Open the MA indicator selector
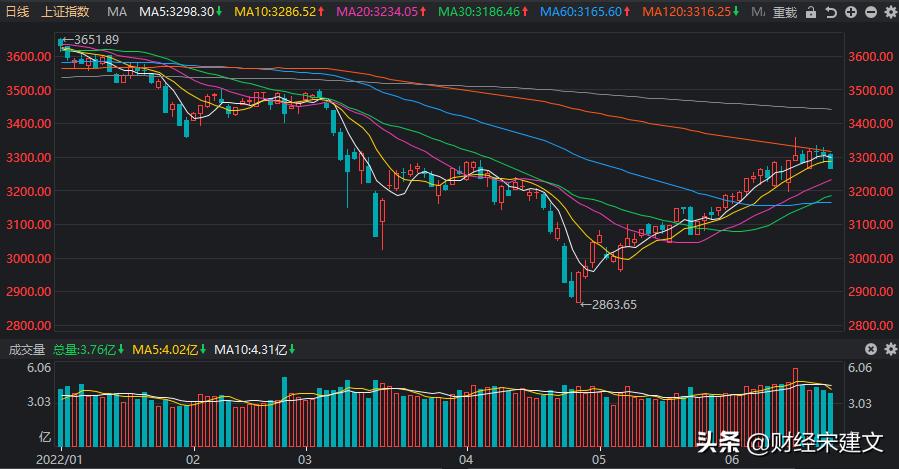 [x=117, y=12]
